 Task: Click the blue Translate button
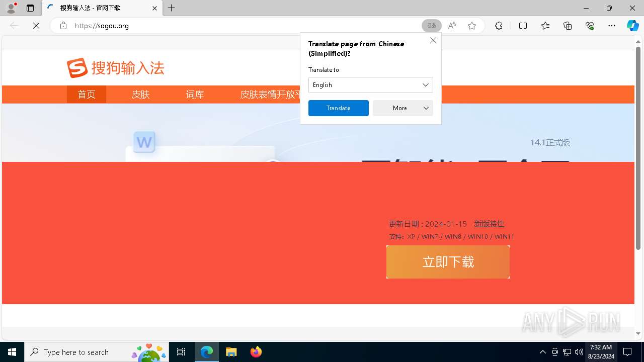339,108
